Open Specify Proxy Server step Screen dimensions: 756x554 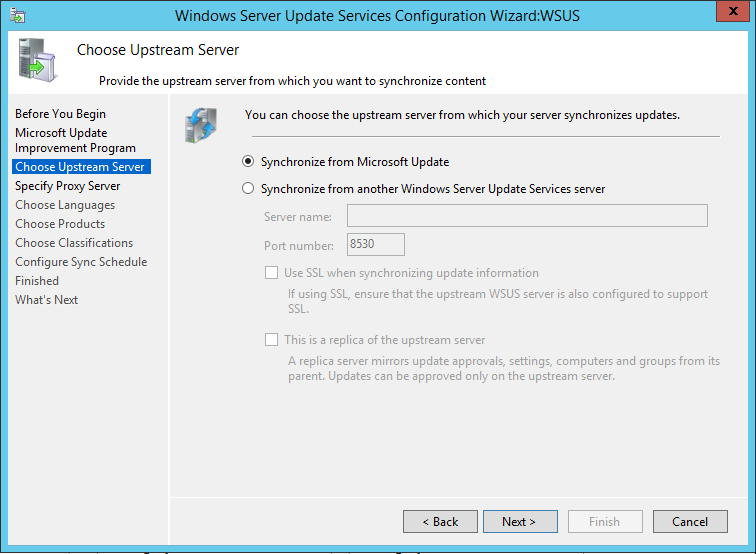click(x=68, y=186)
